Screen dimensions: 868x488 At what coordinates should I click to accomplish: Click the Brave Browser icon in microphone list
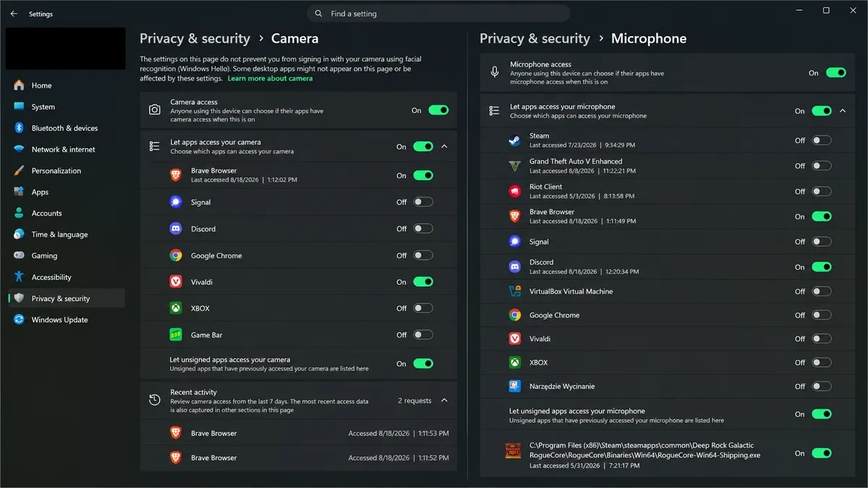pos(514,216)
